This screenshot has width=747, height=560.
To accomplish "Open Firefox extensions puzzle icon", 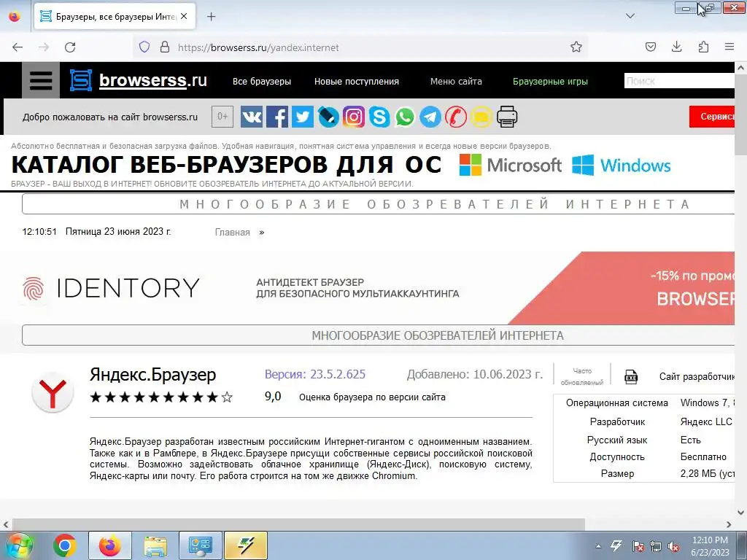I will click(x=703, y=47).
